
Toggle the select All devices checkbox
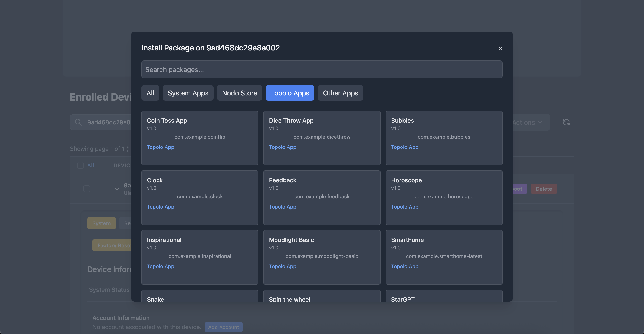click(x=80, y=165)
